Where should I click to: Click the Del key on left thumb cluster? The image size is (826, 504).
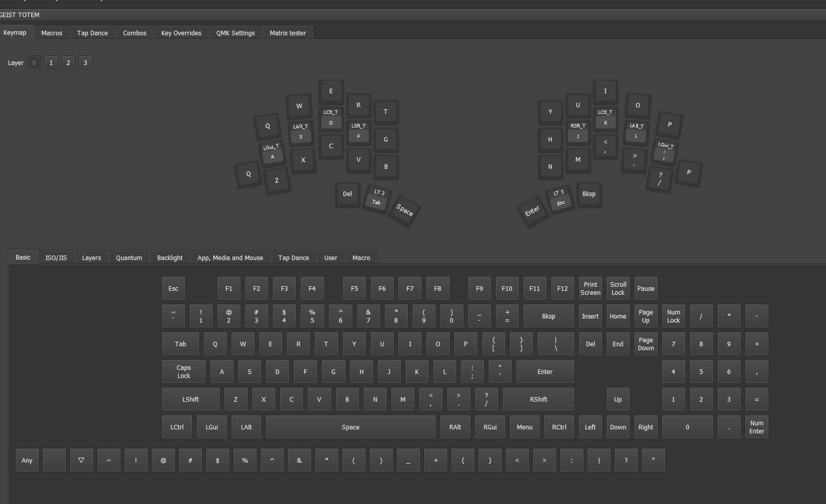point(348,194)
